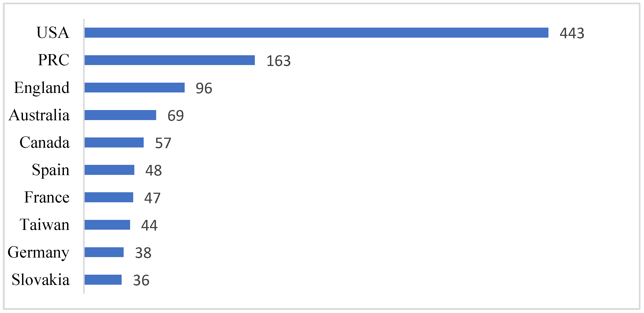Select the Germany category label
This screenshot has width=644, height=313.
pyautogui.click(x=38, y=252)
